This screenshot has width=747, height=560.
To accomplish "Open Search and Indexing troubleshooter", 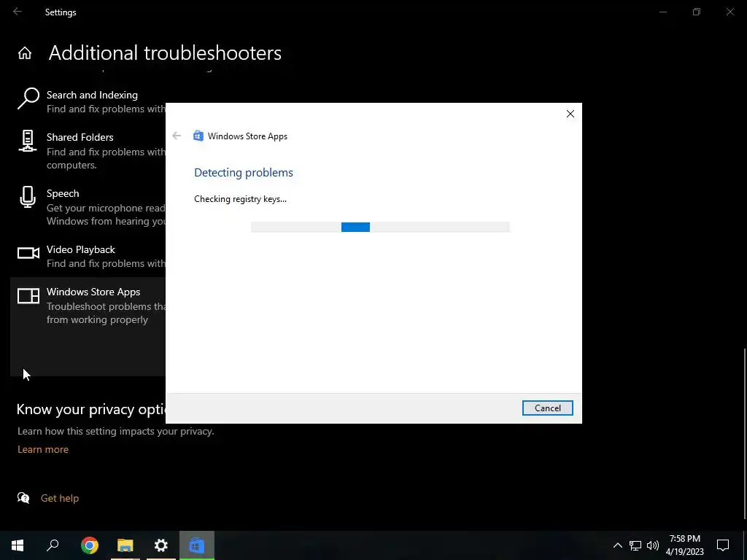I will (x=88, y=101).
